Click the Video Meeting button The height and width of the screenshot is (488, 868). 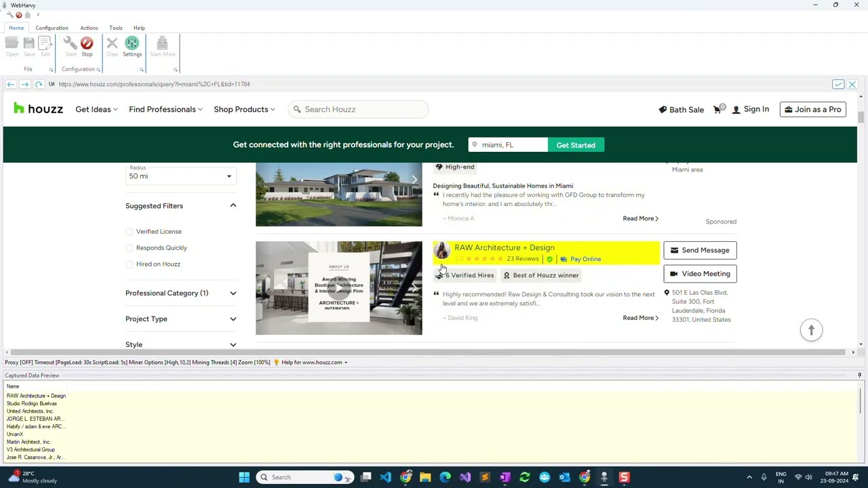(x=700, y=274)
